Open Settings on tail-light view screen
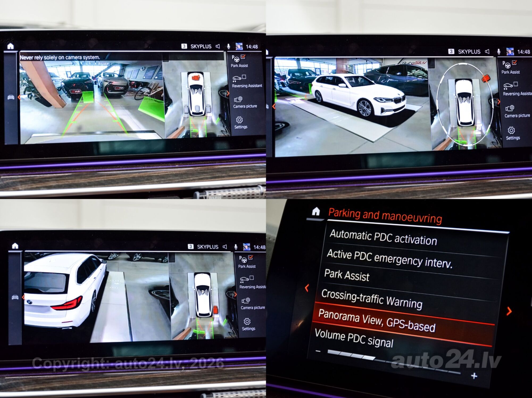Viewport: 532px width, 398px height. [248, 324]
